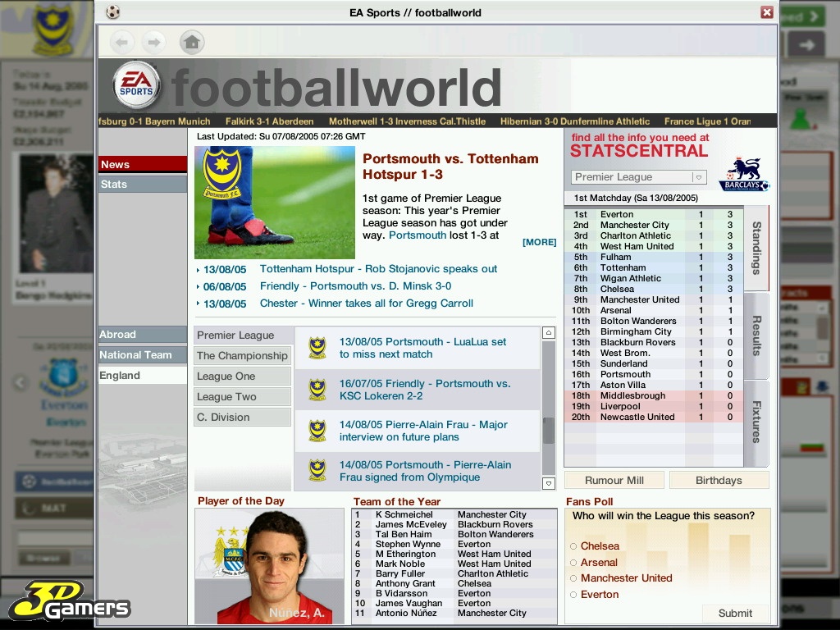Select Arsenal in the fans poll
Screen dimensions: 840x630
[573, 563]
